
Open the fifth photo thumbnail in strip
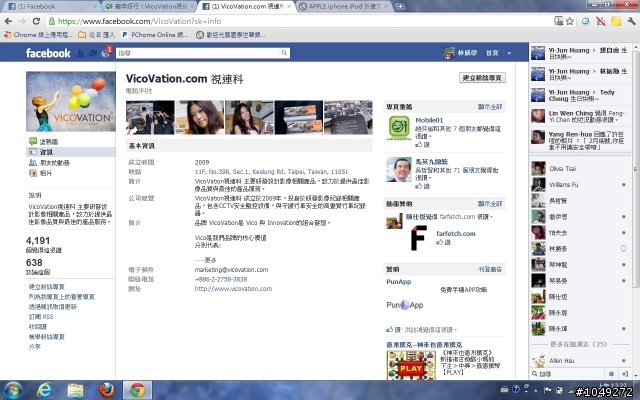pos(348,118)
